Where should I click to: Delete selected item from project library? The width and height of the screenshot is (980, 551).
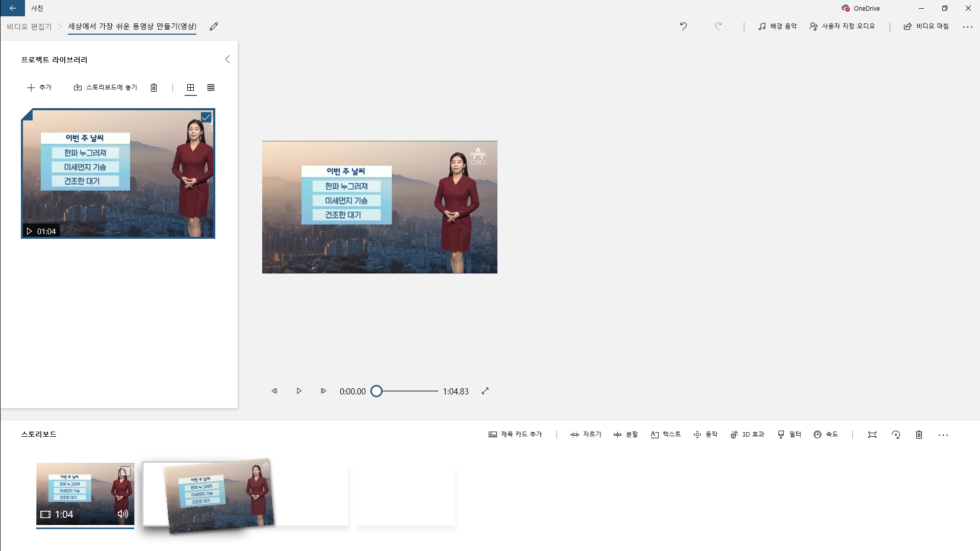click(x=154, y=88)
